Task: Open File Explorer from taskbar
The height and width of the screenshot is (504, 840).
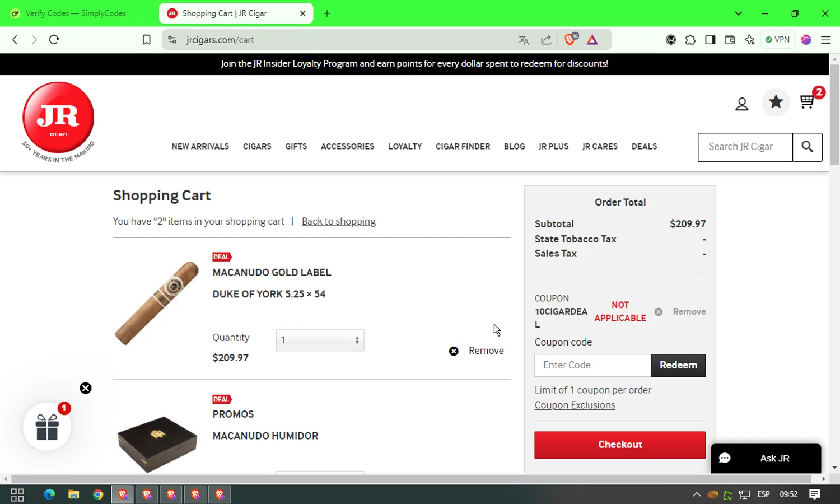Action: 73,494
